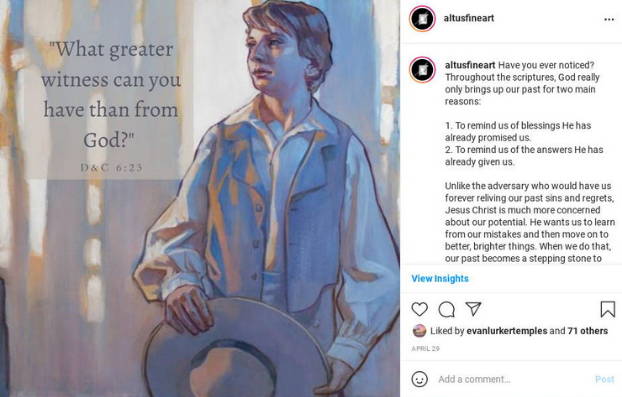Focus the Add a comment field
This screenshot has height=397, width=622.
[512, 379]
